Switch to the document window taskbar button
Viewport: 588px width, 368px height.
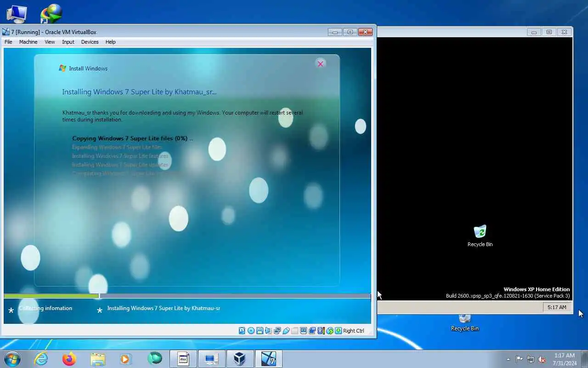[183, 359]
